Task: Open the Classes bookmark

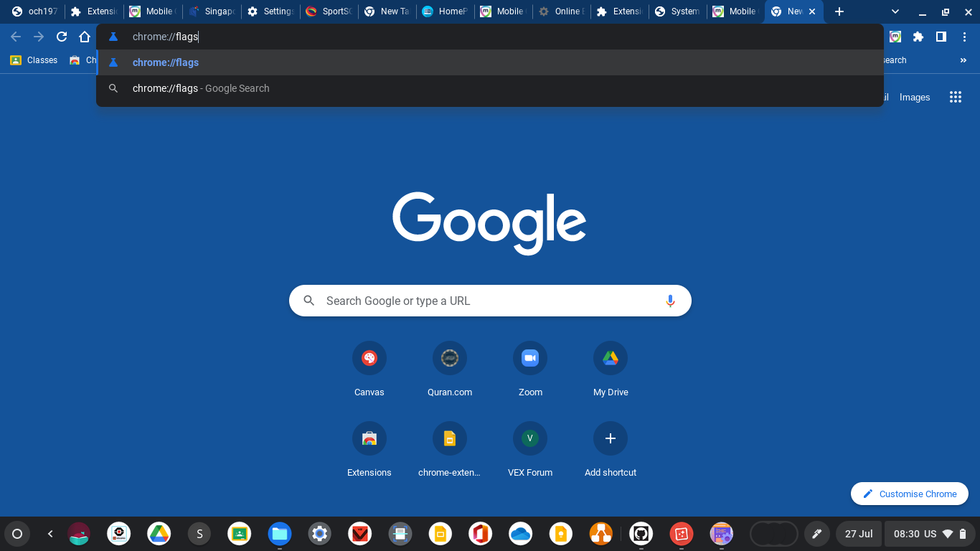Action: coord(34,60)
